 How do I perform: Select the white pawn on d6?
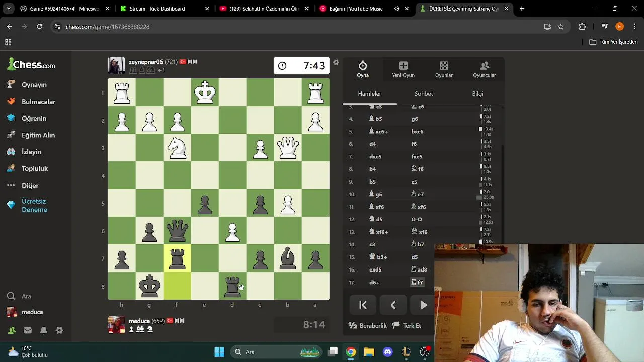(232, 231)
